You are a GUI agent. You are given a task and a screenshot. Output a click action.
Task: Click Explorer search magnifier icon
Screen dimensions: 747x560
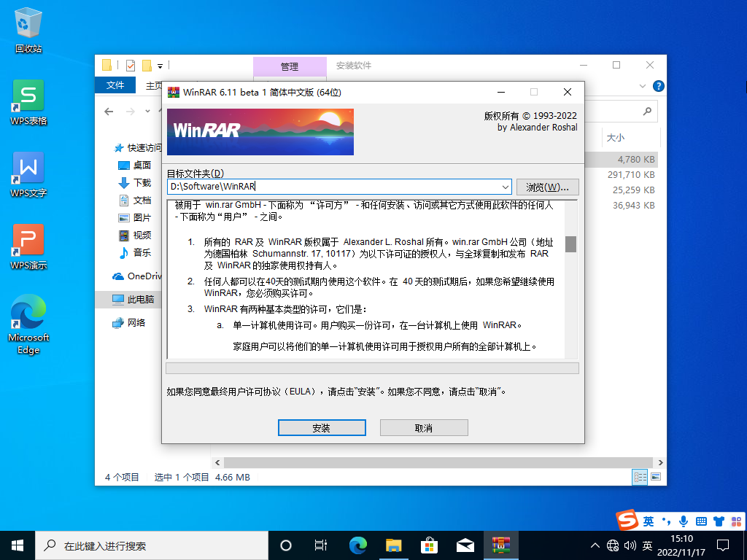646,112
